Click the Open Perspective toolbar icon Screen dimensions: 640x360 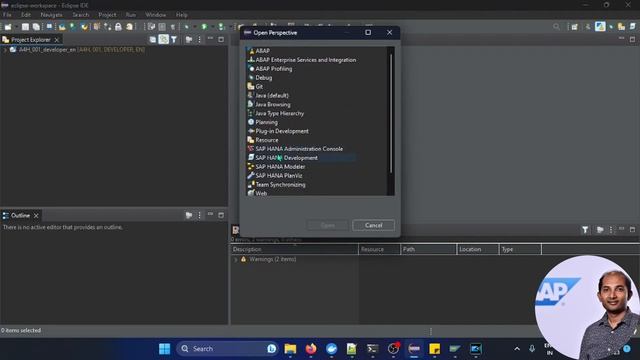575,27
